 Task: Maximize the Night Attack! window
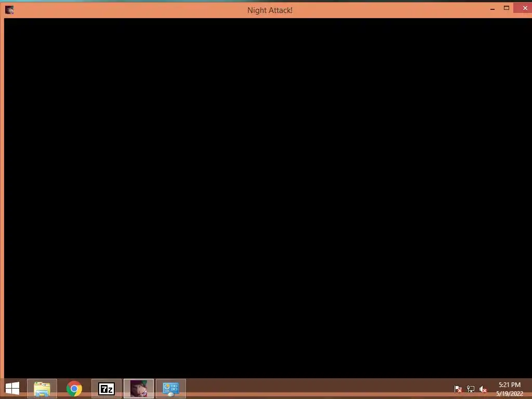pos(506,8)
